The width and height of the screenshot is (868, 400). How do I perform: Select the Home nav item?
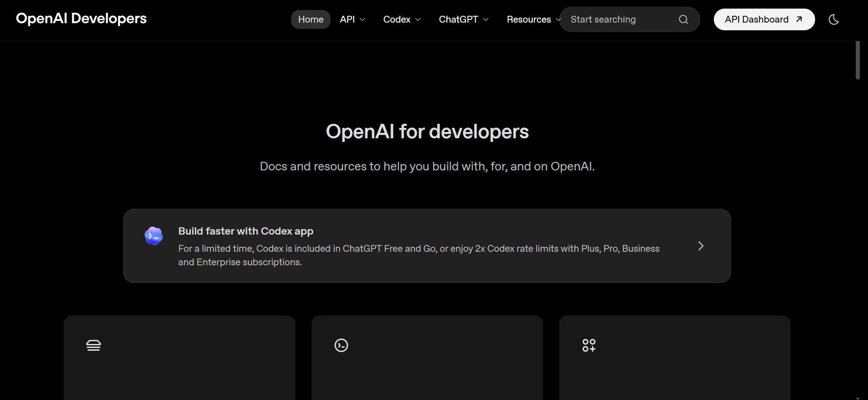coord(311,19)
